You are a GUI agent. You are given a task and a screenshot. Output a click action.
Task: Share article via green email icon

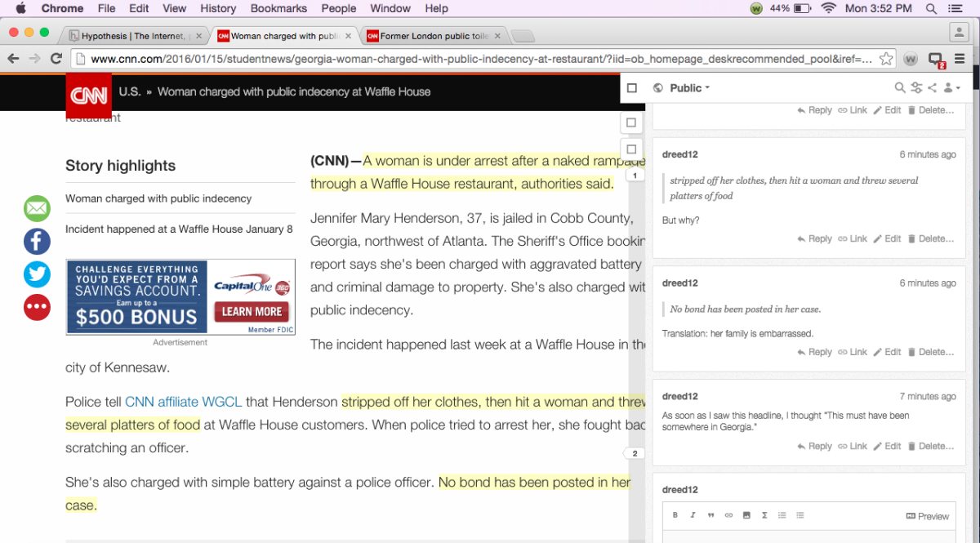coord(37,209)
